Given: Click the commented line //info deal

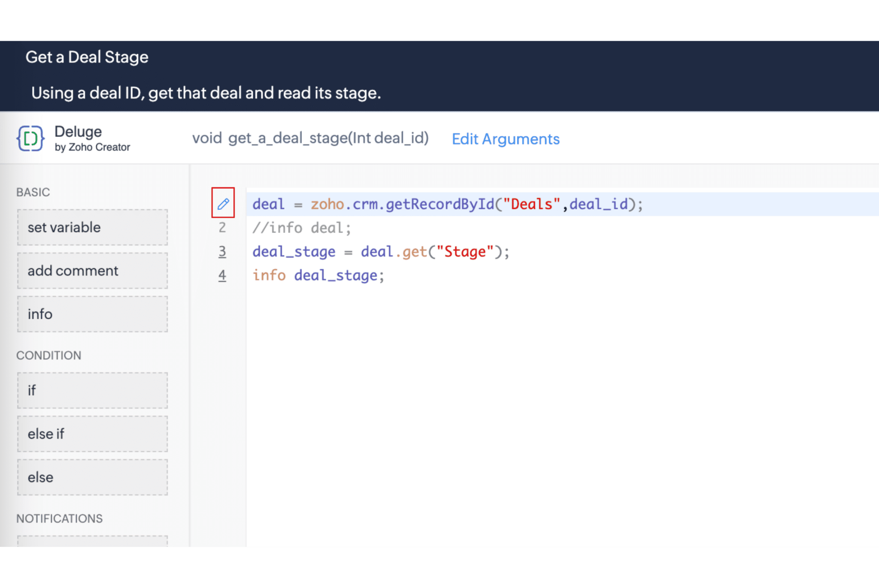Looking at the screenshot, I should pyautogui.click(x=300, y=228).
